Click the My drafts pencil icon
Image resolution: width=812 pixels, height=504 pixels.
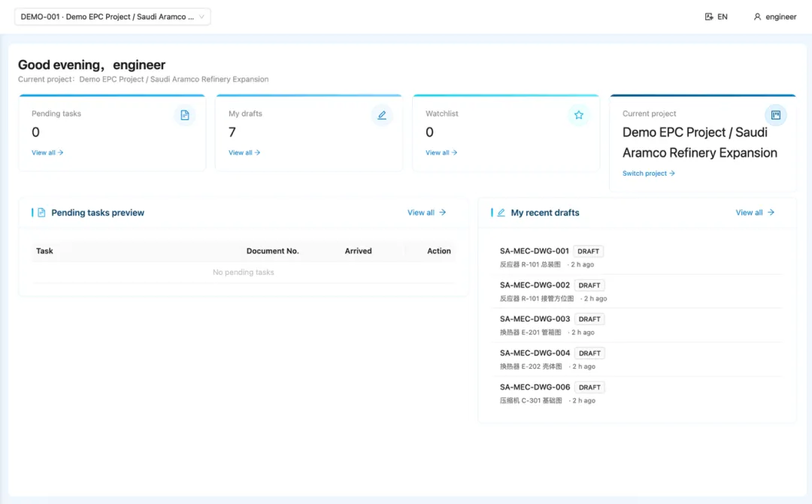(382, 115)
